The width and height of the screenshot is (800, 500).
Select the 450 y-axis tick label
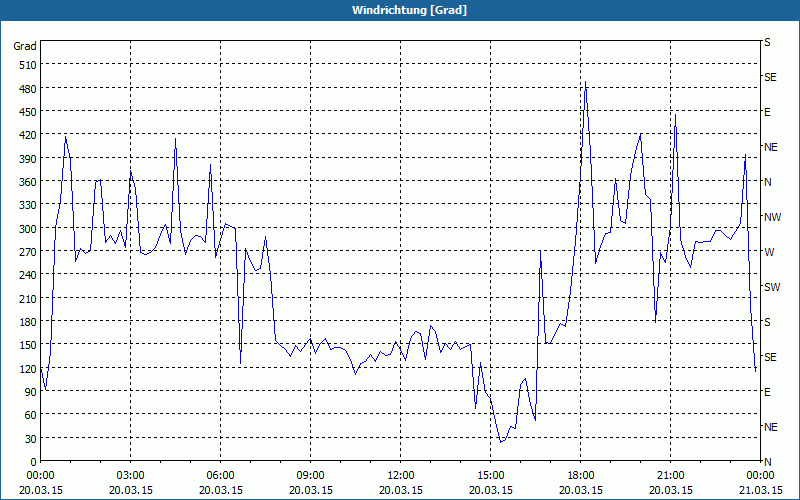tap(28, 112)
